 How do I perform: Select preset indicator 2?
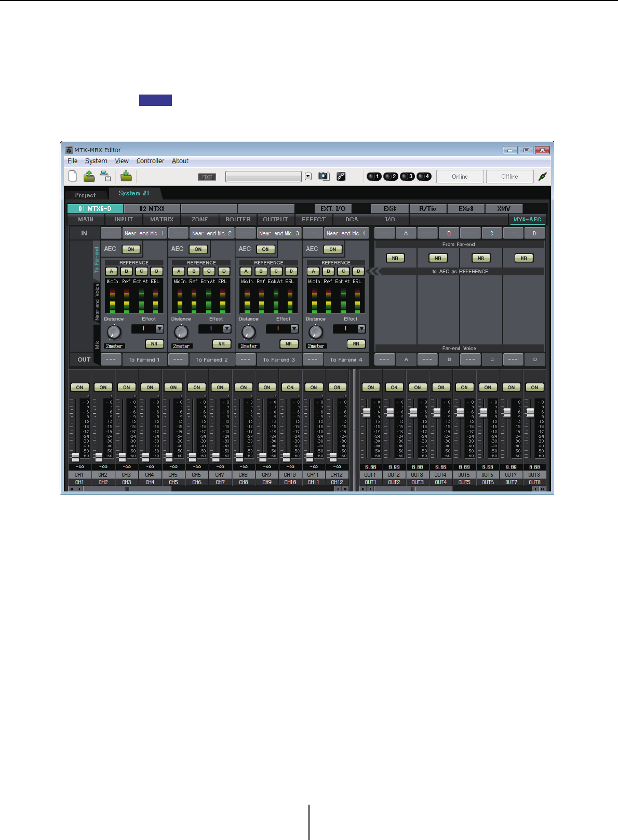click(391, 177)
